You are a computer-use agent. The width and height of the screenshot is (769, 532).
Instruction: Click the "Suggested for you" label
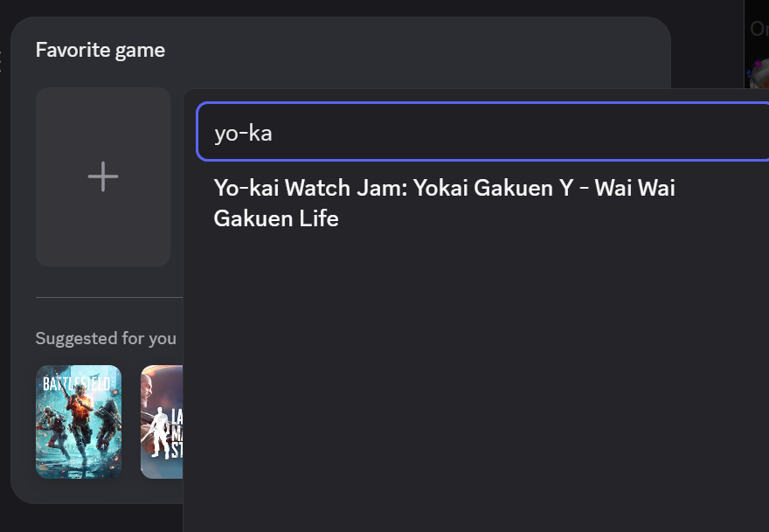106,338
